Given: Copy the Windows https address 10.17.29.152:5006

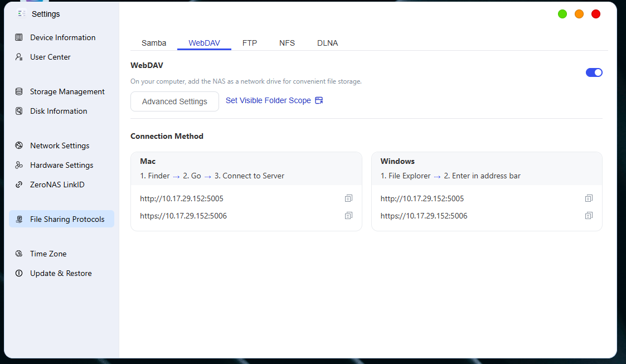Looking at the screenshot, I should pos(589,216).
